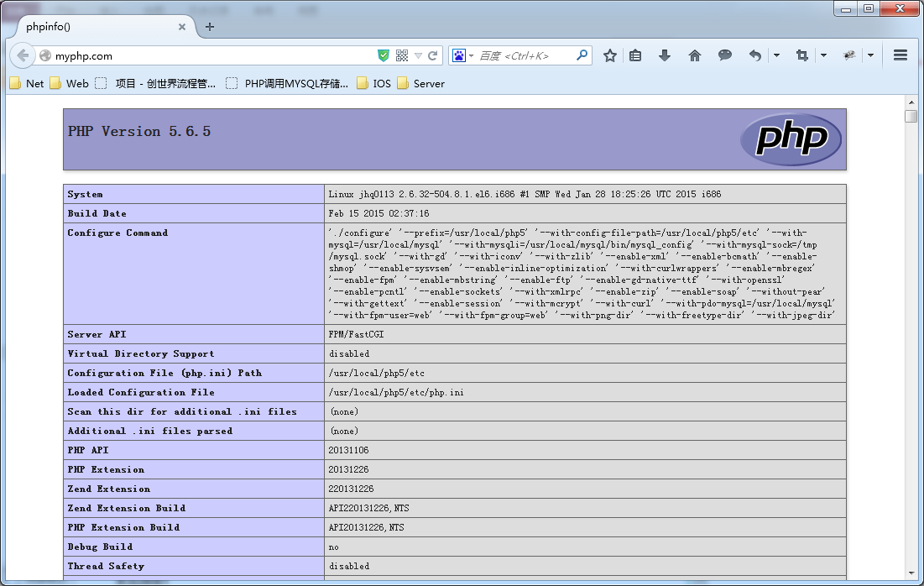Viewport: 924px width, 586px height.
Task: Click the QR code scan icon
Action: click(401, 55)
